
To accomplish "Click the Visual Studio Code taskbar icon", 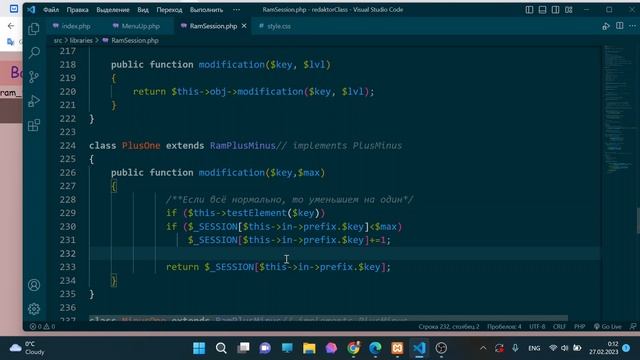I will (x=419, y=348).
